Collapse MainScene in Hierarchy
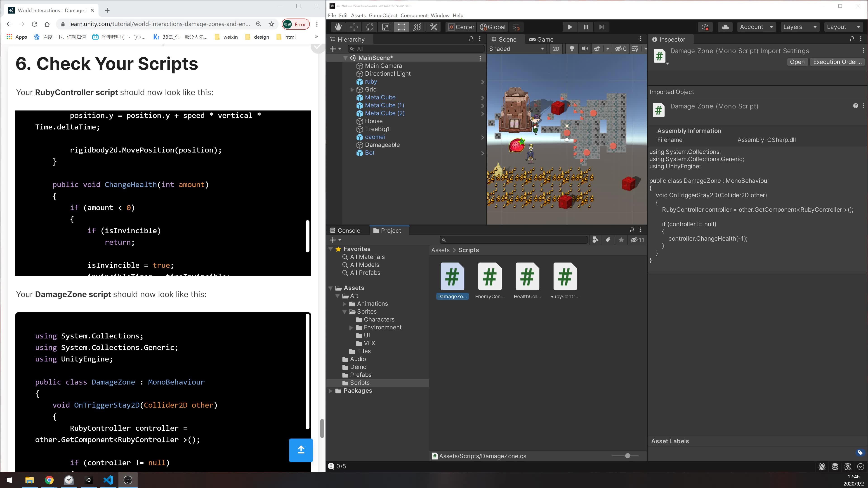Viewport: 868px width, 488px height. 345,58
